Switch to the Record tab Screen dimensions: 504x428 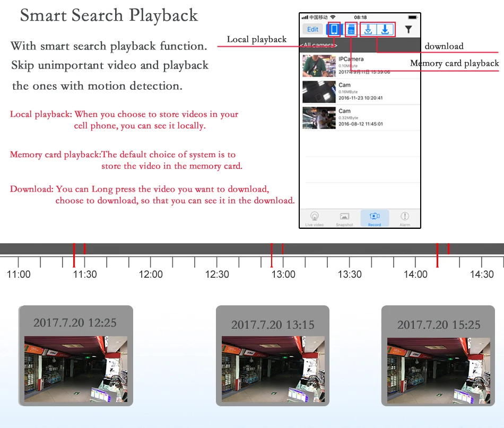tap(375, 218)
